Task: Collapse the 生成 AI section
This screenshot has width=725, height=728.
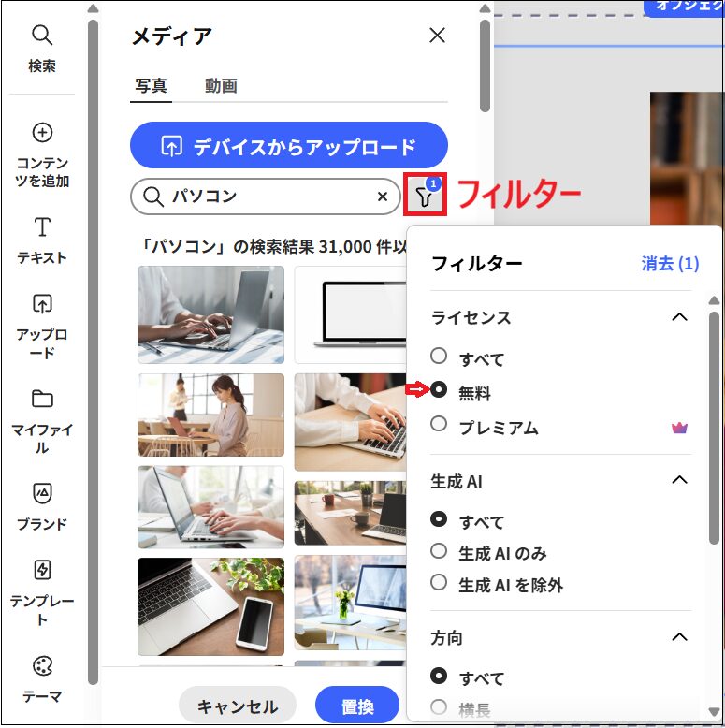Action: tap(679, 480)
